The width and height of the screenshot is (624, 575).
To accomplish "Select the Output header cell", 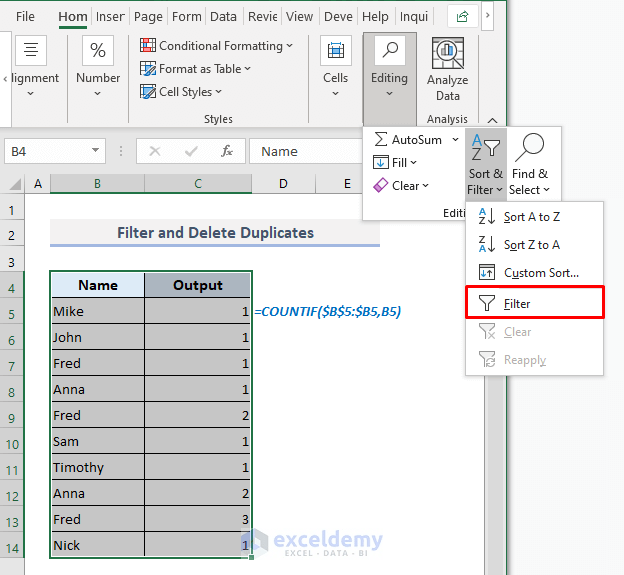I will tap(197, 285).
